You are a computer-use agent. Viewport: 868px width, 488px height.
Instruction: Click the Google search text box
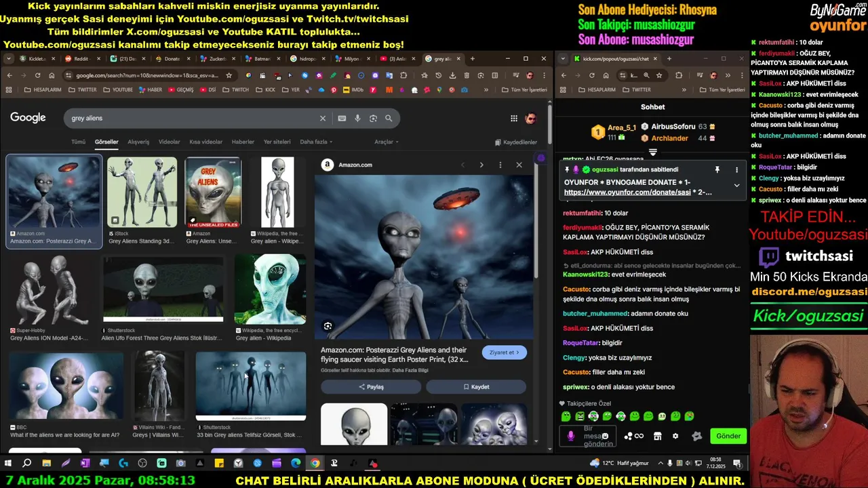[x=193, y=118]
